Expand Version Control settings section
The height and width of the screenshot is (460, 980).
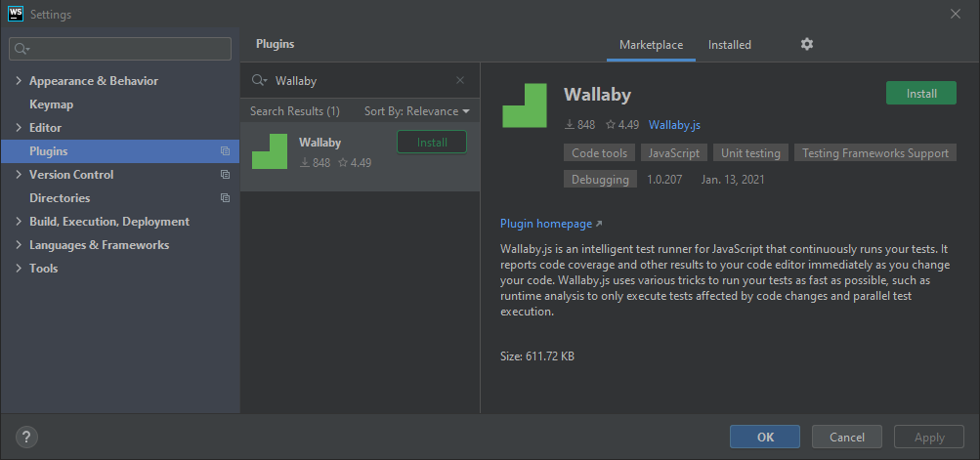click(19, 175)
